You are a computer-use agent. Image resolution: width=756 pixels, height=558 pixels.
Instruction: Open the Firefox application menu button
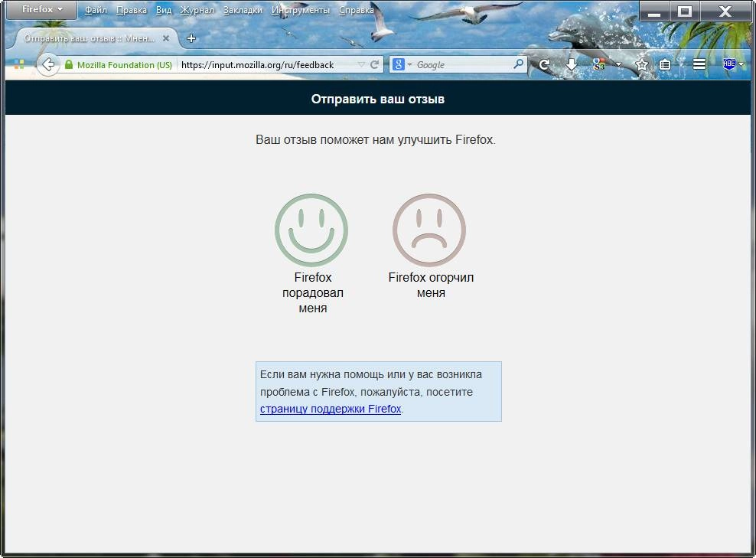point(42,10)
